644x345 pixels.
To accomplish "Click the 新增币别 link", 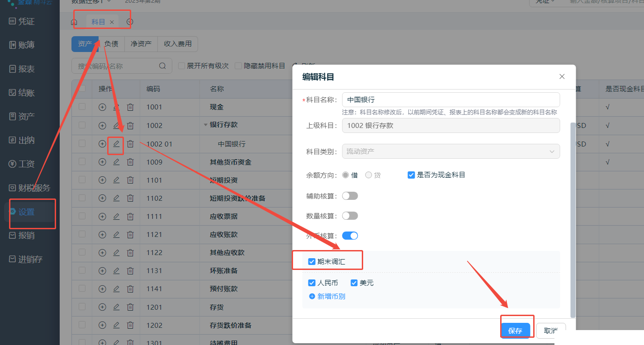I will coord(327,297).
